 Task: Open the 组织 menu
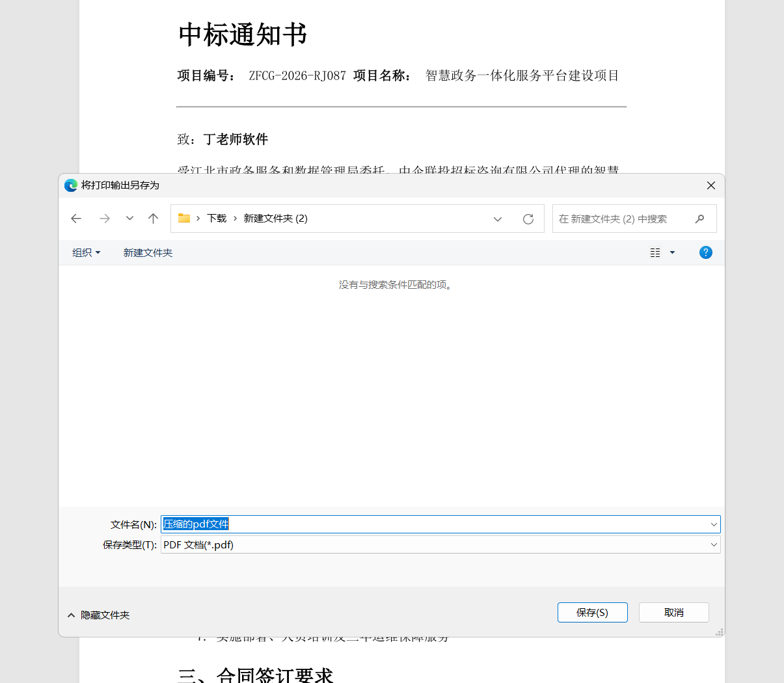[x=86, y=252]
